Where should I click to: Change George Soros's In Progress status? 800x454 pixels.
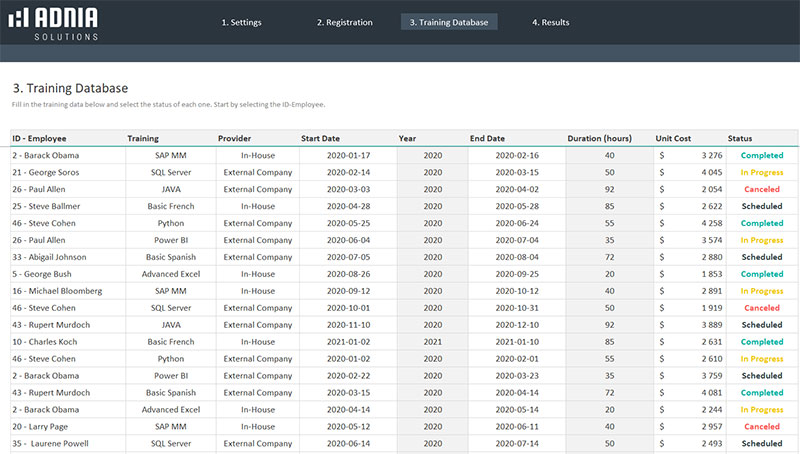tap(761, 172)
